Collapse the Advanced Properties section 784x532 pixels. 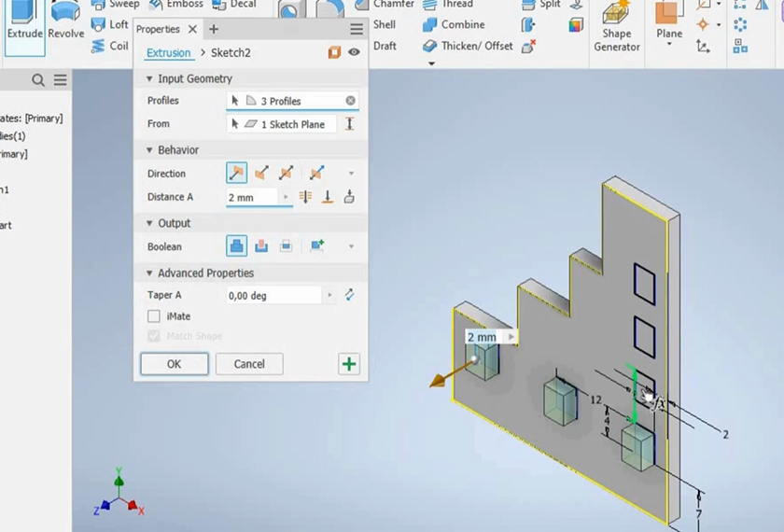[x=148, y=273]
